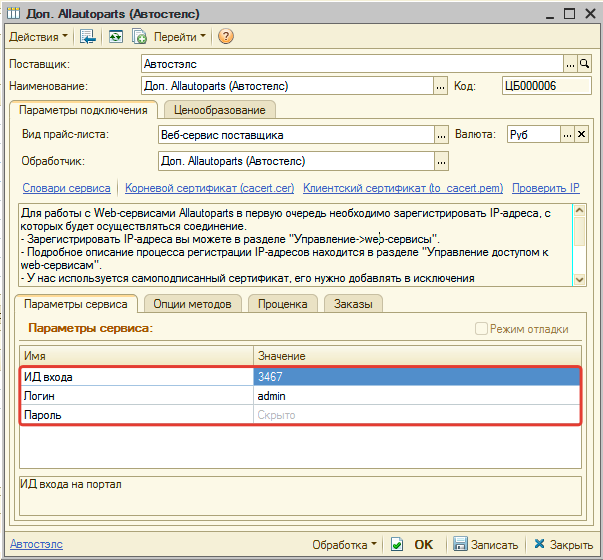Open the Действия menu
The height and width of the screenshot is (560, 603).
[38, 37]
